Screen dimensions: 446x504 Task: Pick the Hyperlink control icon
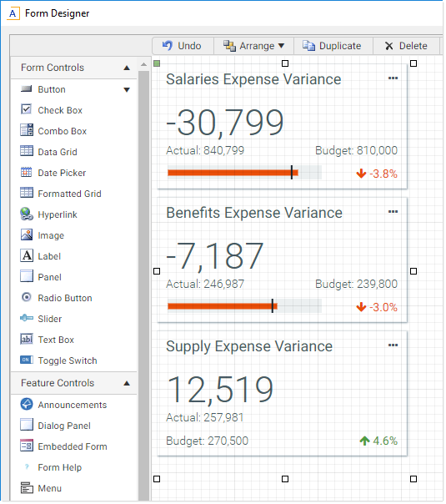(27, 214)
